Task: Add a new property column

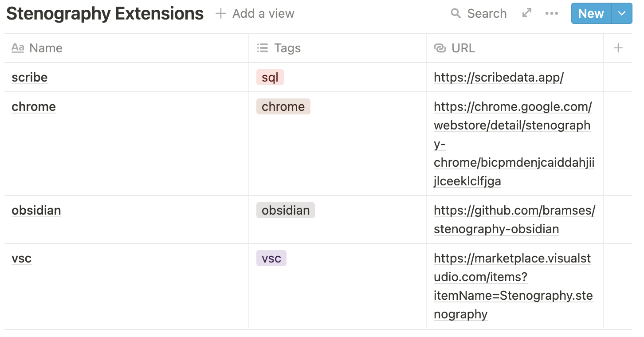Action: pyautogui.click(x=618, y=48)
